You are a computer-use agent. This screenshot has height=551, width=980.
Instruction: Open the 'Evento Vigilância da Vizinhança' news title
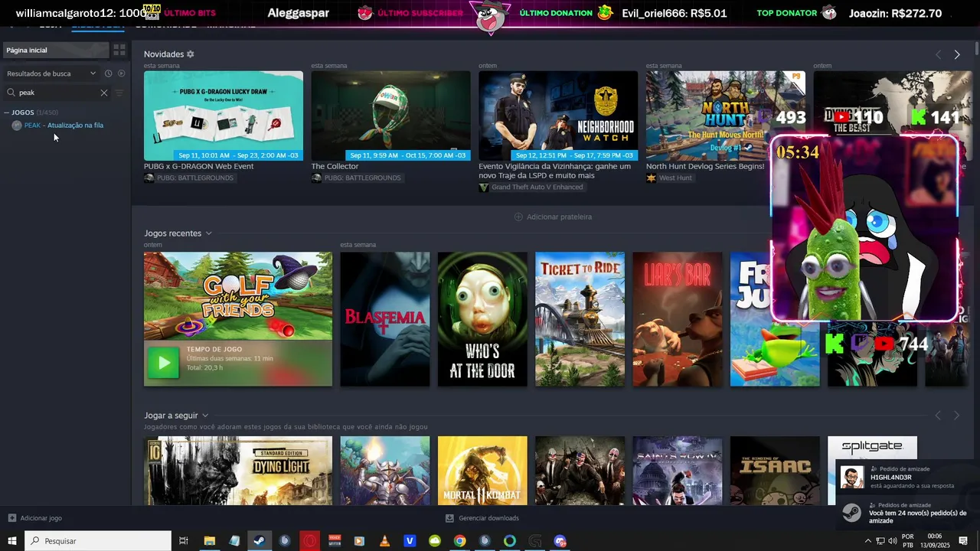pyautogui.click(x=555, y=171)
